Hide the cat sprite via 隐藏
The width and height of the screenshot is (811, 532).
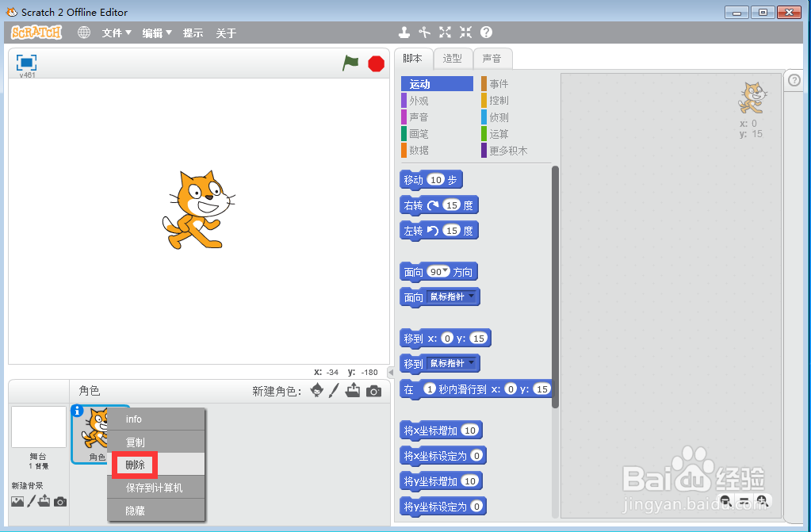tap(135, 511)
